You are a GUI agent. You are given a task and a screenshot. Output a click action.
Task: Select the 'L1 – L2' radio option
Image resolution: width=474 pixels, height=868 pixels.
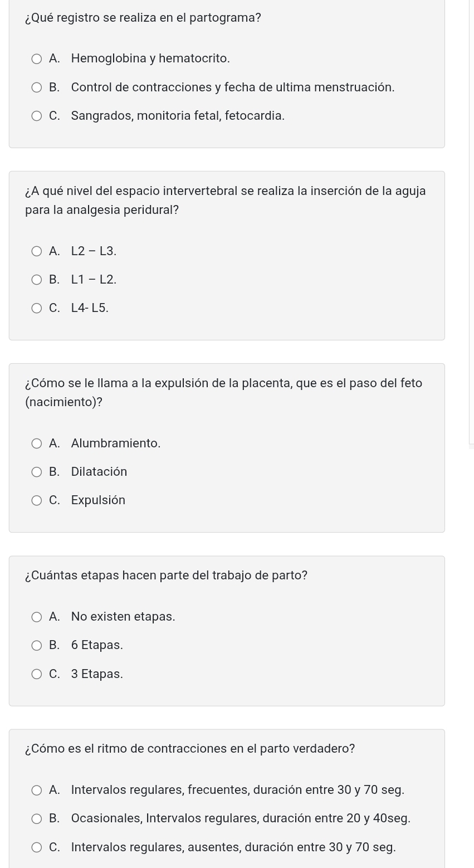point(37,280)
